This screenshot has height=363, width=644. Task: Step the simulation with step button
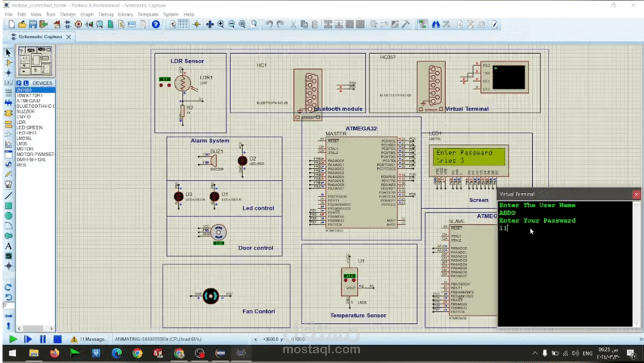tap(28, 339)
